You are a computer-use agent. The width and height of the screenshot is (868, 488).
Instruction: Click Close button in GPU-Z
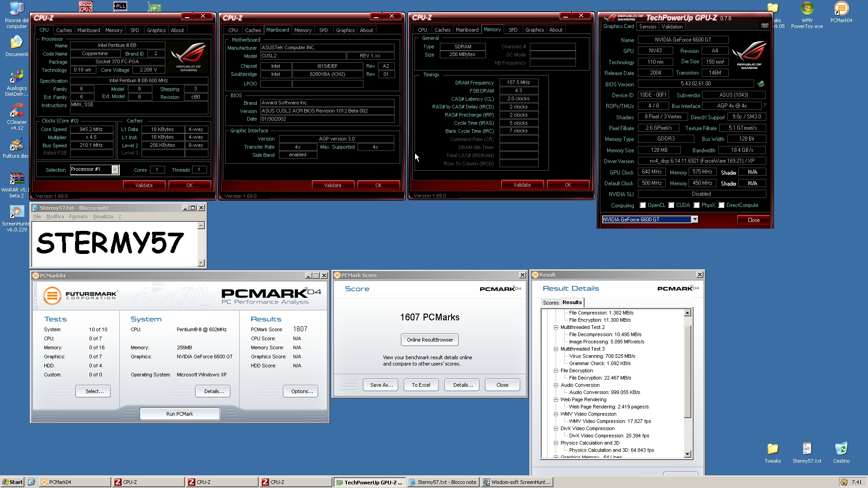pos(754,220)
